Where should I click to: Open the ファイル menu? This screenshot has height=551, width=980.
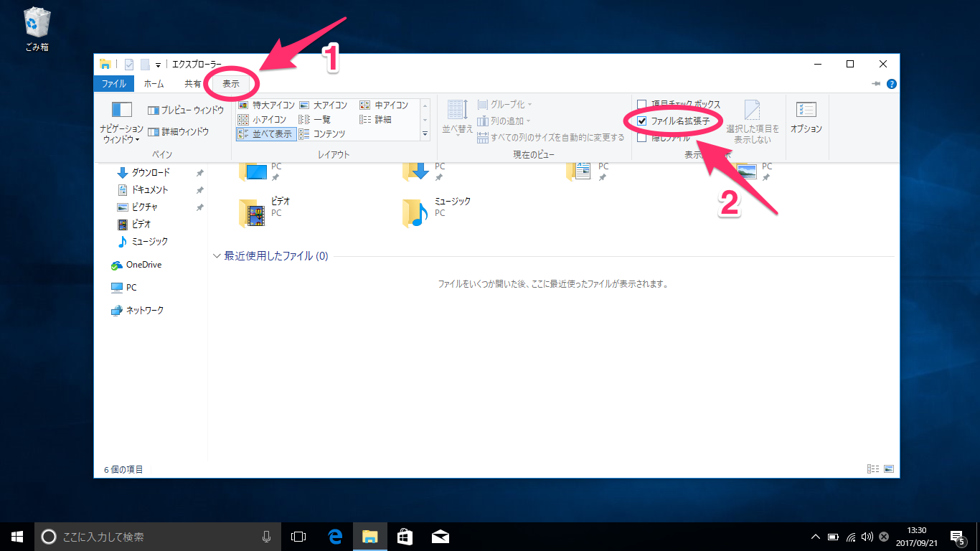[x=113, y=83]
